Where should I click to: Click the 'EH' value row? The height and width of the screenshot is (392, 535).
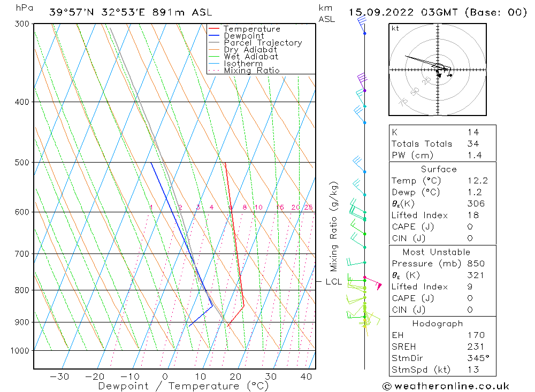pyautogui.click(x=442, y=335)
